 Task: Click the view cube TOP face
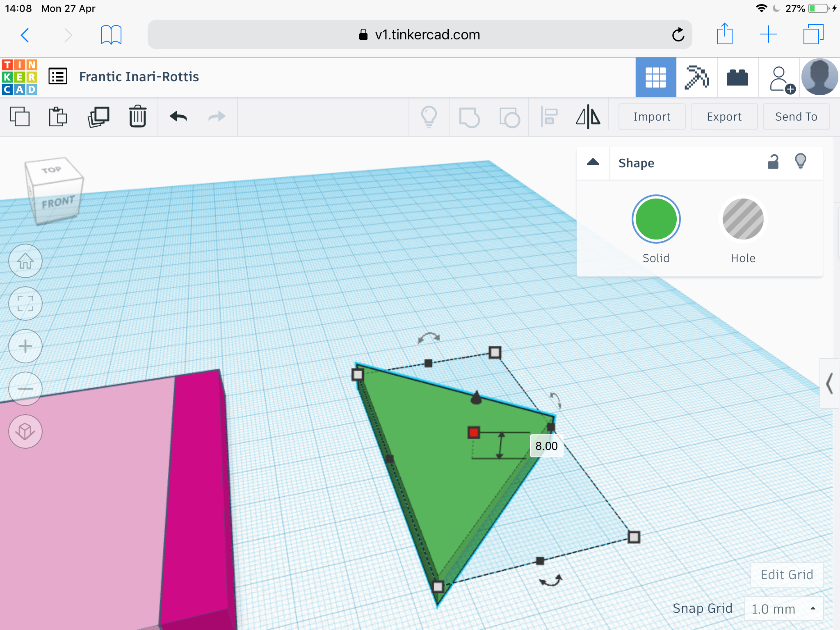tap(52, 170)
